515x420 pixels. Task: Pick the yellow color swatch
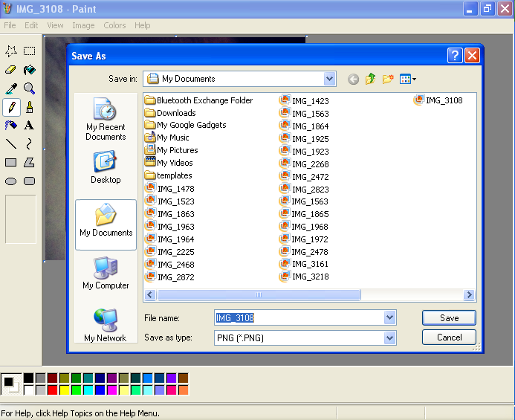point(65,390)
